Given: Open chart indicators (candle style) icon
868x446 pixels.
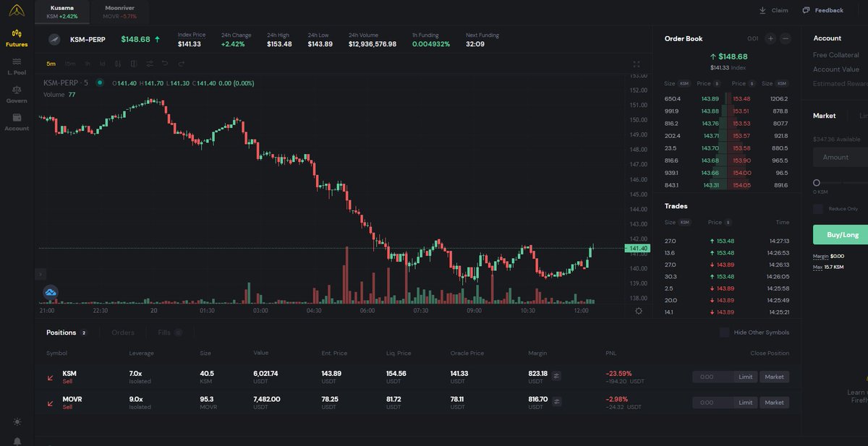Looking at the screenshot, I should [x=118, y=64].
